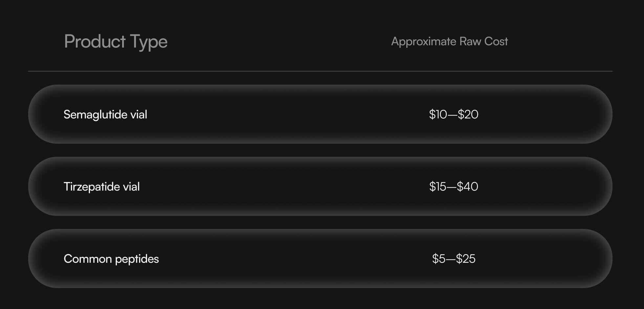Click the word "peptides" in last row

tap(137, 259)
